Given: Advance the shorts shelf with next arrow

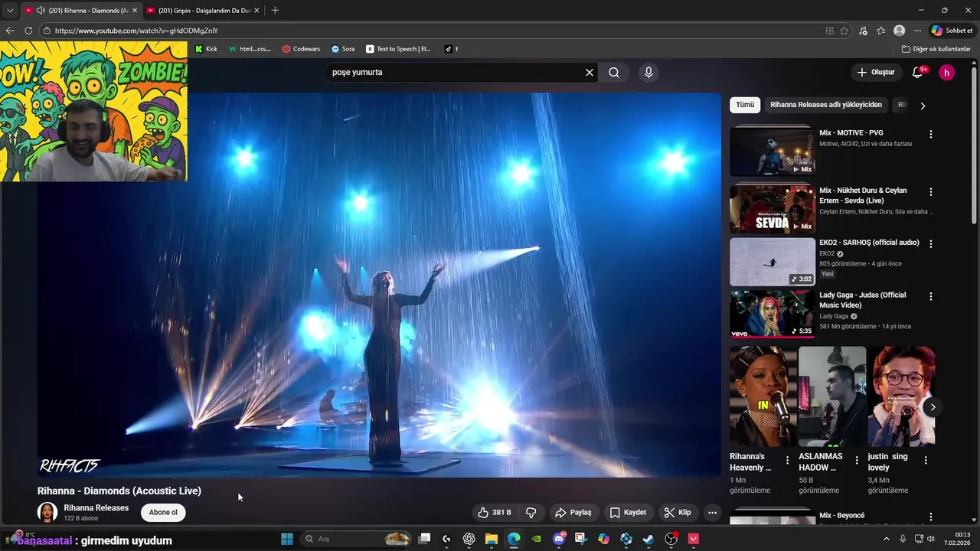Looking at the screenshot, I should (x=933, y=407).
